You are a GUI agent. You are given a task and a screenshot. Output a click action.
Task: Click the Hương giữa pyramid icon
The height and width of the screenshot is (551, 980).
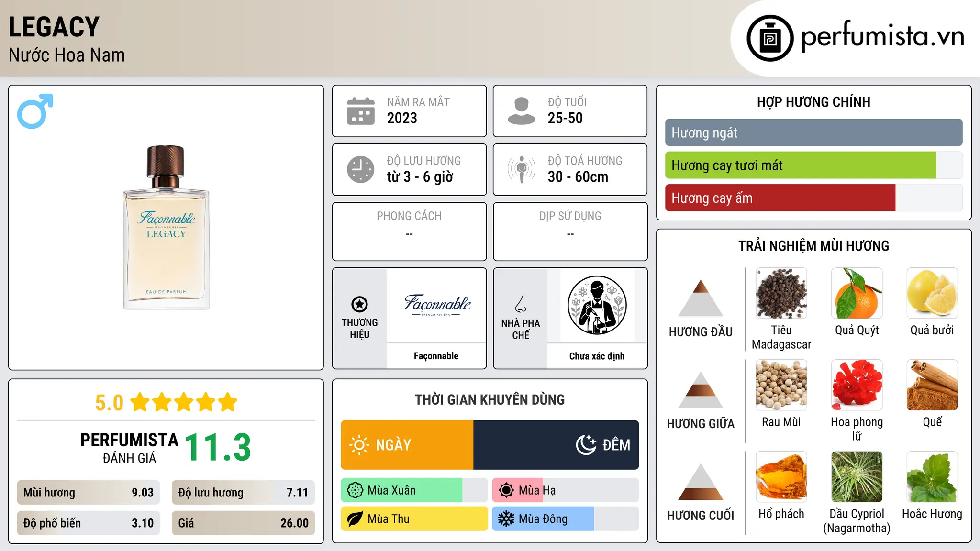click(701, 389)
